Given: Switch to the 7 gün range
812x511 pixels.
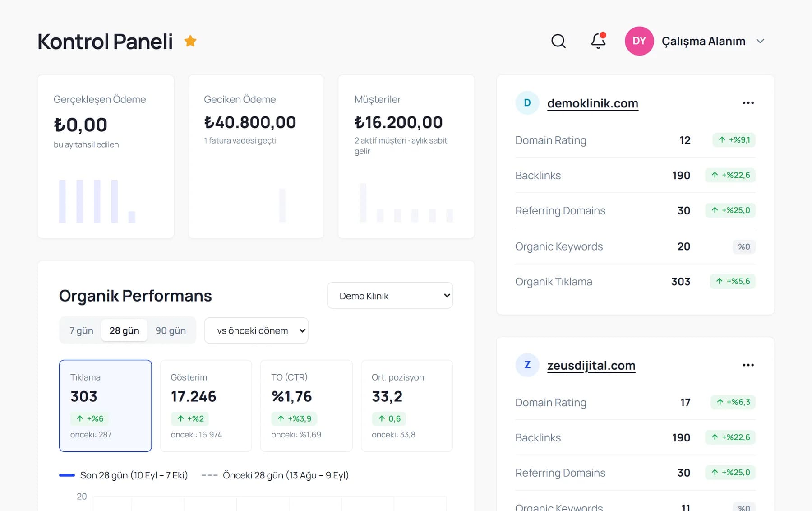Looking at the screenshot, I should [81, 330].
